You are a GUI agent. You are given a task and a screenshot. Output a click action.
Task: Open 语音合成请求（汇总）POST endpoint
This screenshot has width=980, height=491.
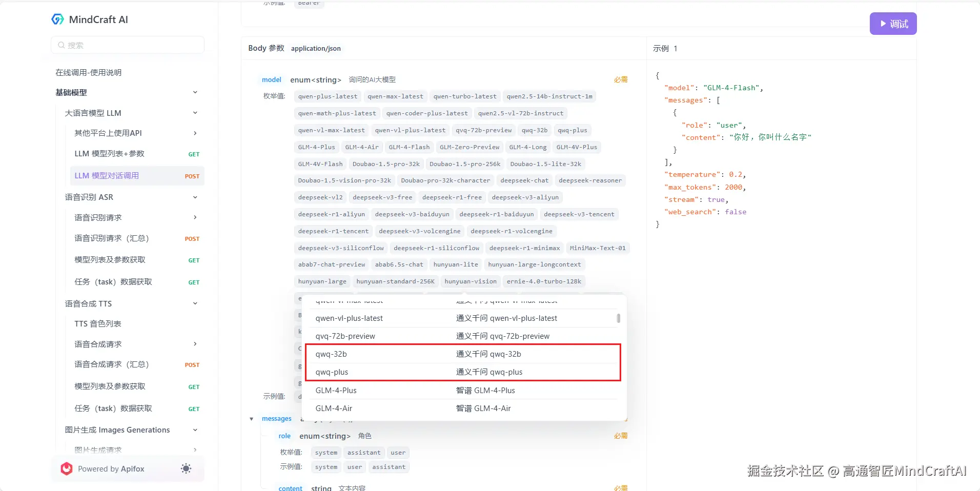click(x=137, y=364)
